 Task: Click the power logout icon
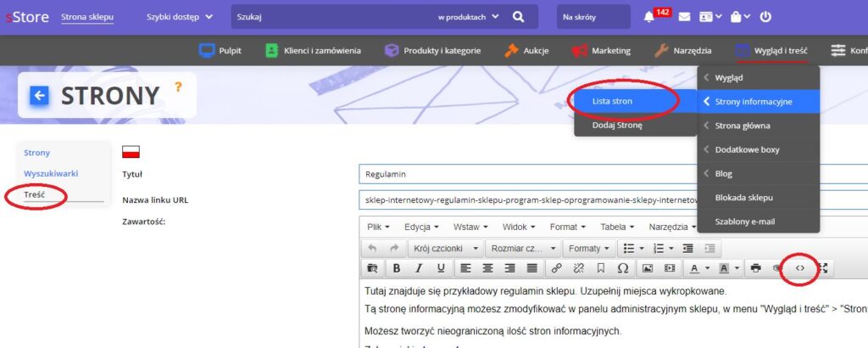[x=765, y=17]
